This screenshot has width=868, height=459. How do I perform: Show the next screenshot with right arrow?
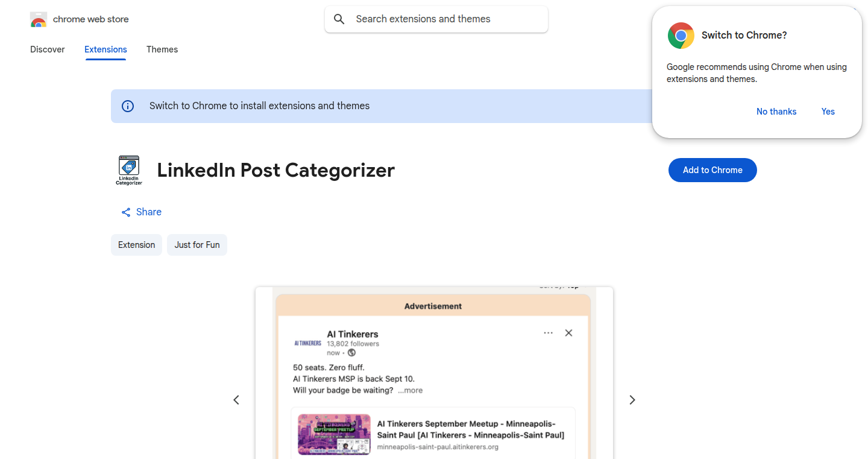[x=632, y=400]
